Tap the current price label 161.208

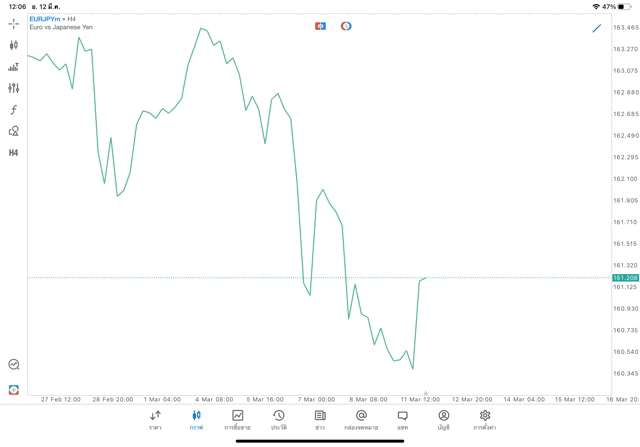point(625,278)
